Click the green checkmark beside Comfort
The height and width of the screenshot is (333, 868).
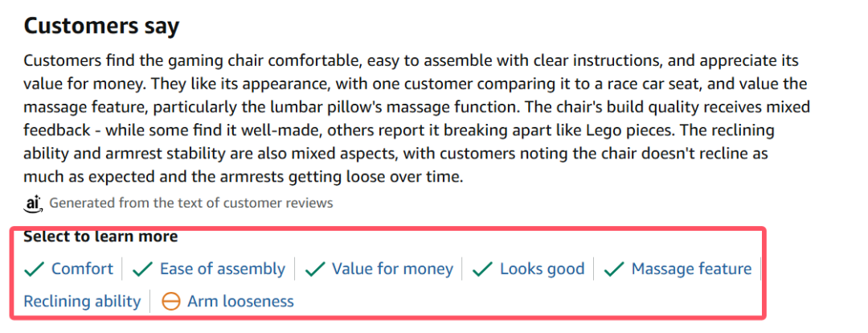(34, 269)
